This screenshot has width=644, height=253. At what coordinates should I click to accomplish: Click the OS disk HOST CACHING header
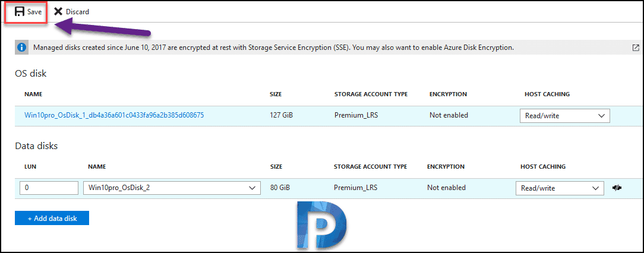547,94
